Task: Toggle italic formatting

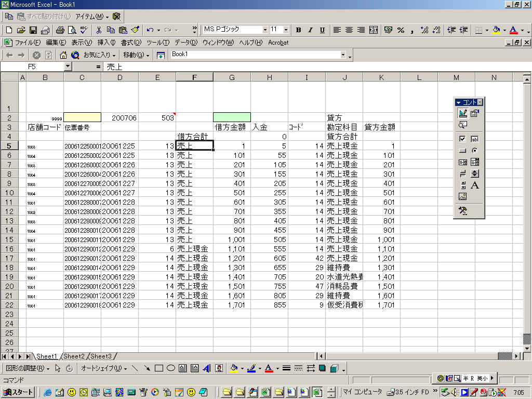Action: (x=310, y=30)
